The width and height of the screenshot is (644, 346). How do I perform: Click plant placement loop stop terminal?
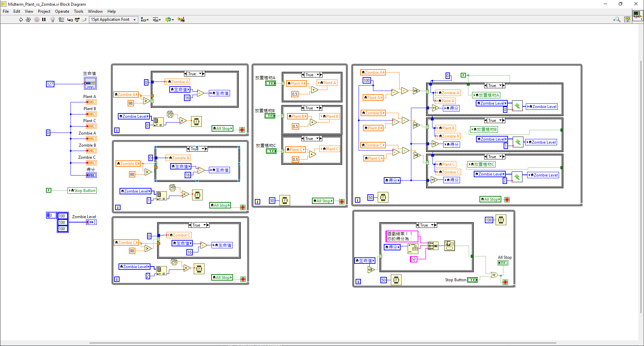coord(342,202)
